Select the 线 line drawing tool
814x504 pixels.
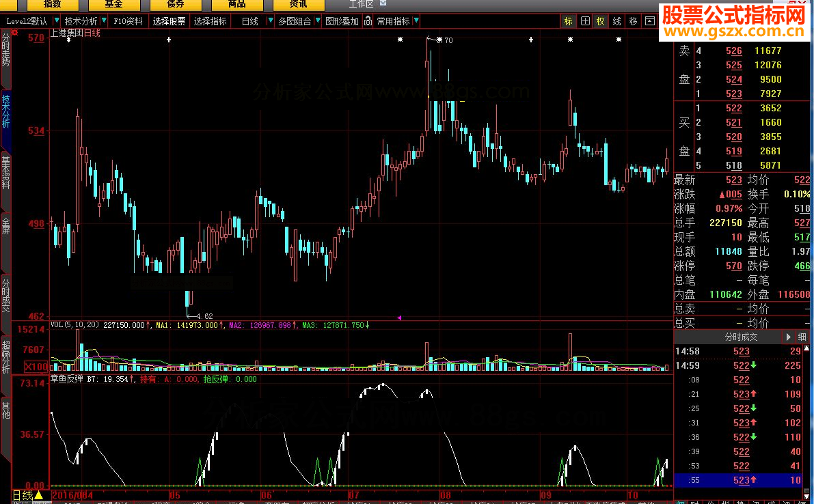[616, 21]
